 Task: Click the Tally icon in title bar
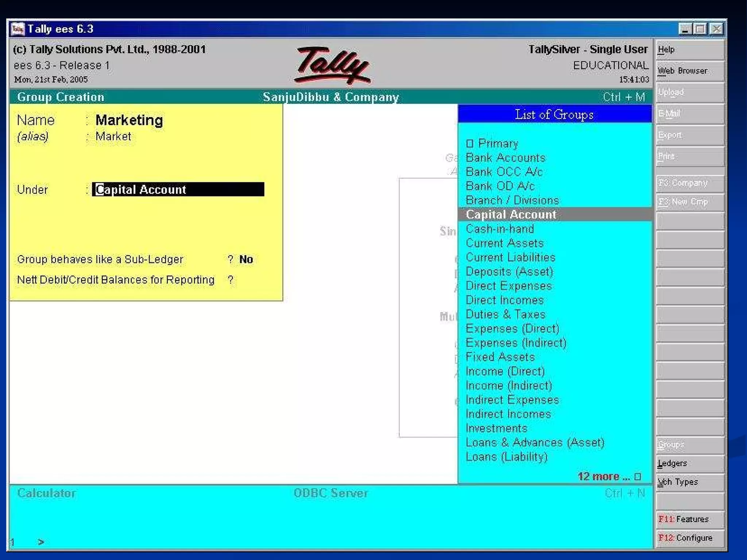18,29
